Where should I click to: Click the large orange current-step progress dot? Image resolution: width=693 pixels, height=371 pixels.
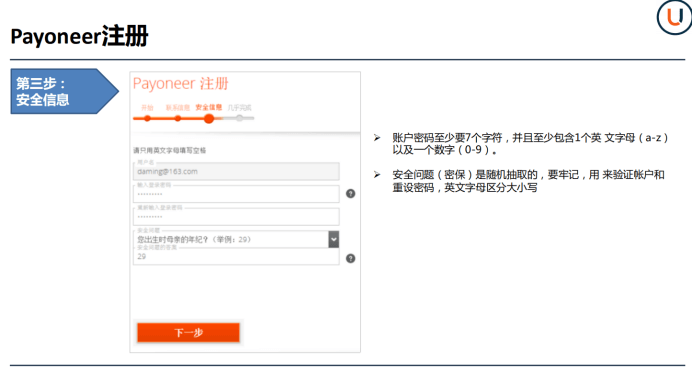[x=209, y=119]
